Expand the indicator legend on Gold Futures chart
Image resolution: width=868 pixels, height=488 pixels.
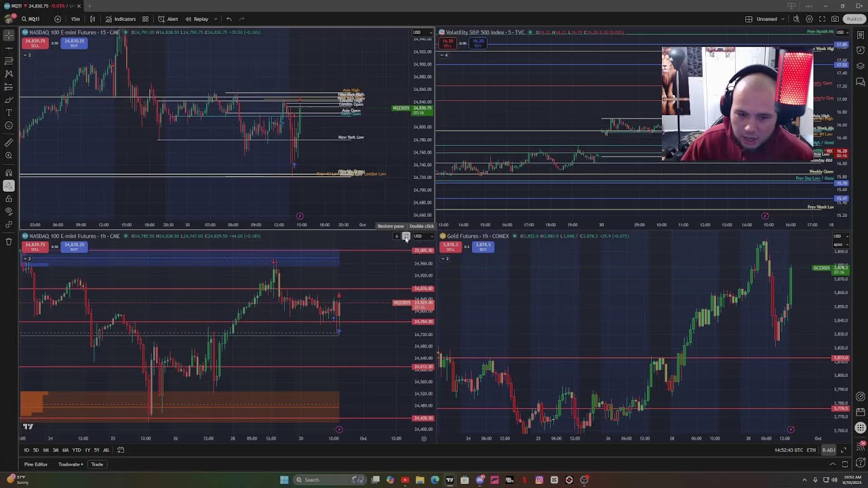pyautogui.click(x=445, y=258)
